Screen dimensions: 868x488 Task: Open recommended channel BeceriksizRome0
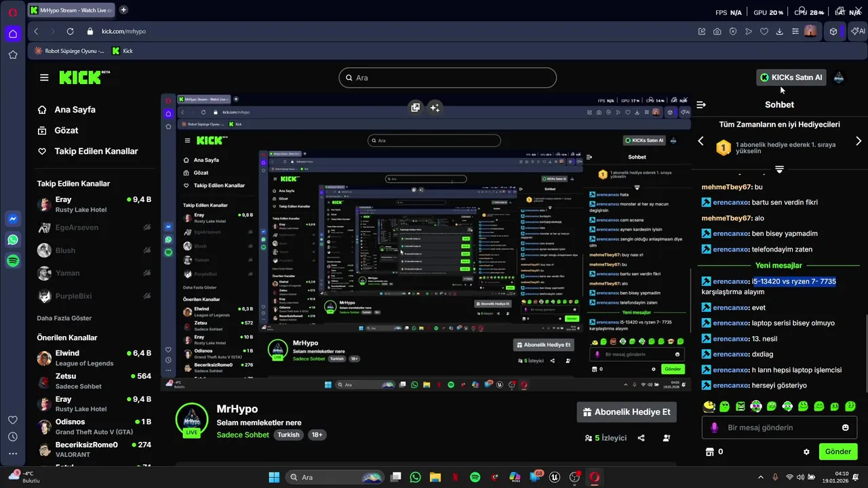coord(94,449)
